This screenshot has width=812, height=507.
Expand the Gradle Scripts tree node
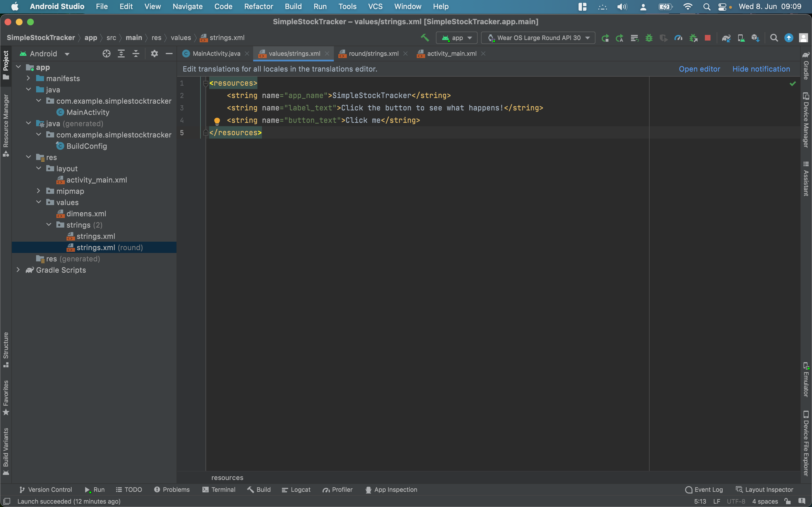pos(18,270)
